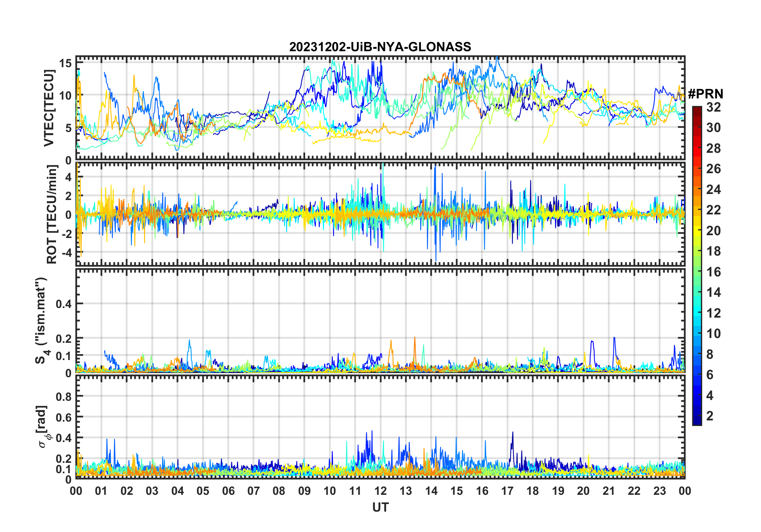Click the PRN colorbar tick label "32"
Screen dimensions: 761x532
713,107
